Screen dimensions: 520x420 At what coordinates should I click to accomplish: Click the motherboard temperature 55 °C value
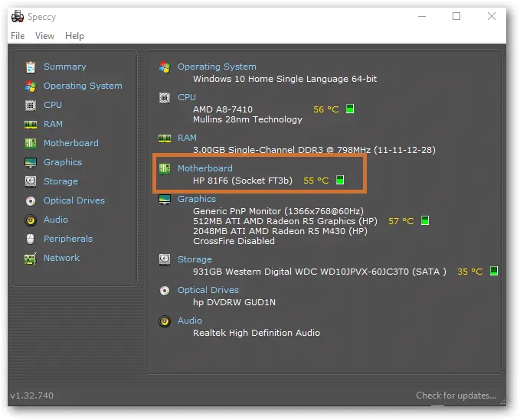pyautogui.click(x=316, y=181)
